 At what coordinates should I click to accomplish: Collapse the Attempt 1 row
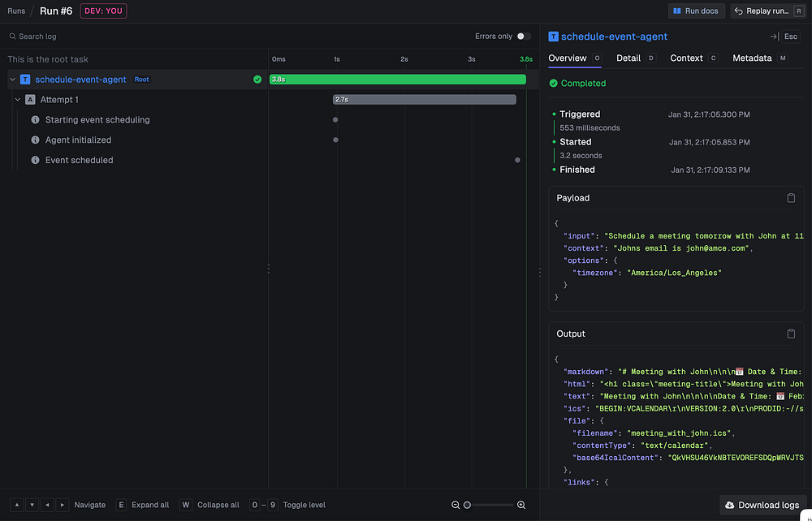tap(18, 100)
